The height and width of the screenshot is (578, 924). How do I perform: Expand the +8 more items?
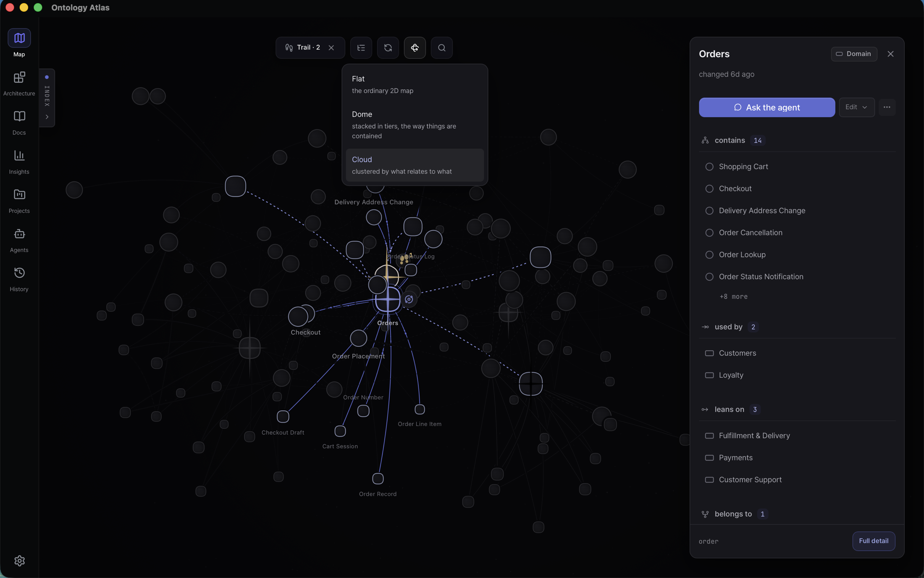733,296
